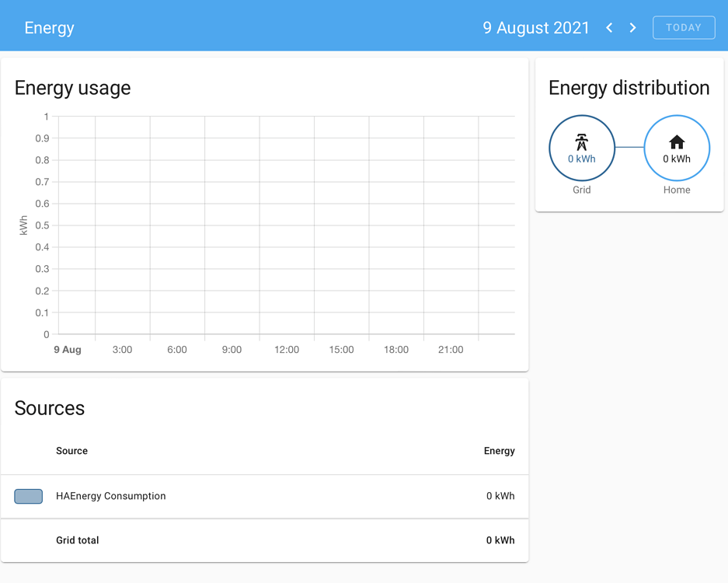
Task: Toggle the HAEnergy Consumption color swatch
Action: click(28, 496)
